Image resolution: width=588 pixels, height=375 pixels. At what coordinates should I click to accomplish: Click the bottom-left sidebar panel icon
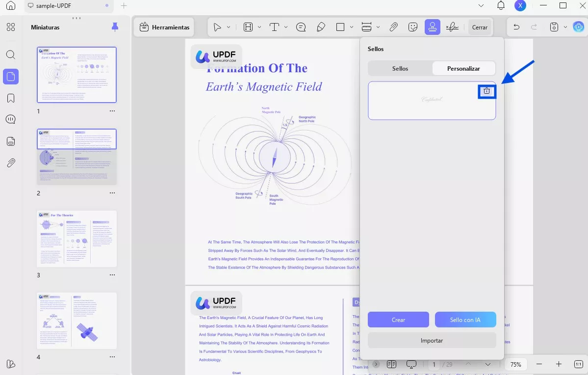pos(11,364)
